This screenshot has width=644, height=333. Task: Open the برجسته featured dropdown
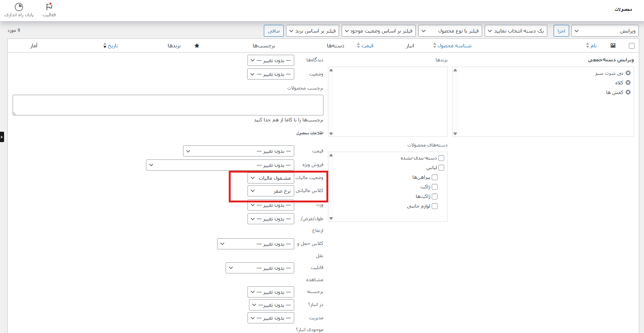[271, 292]
